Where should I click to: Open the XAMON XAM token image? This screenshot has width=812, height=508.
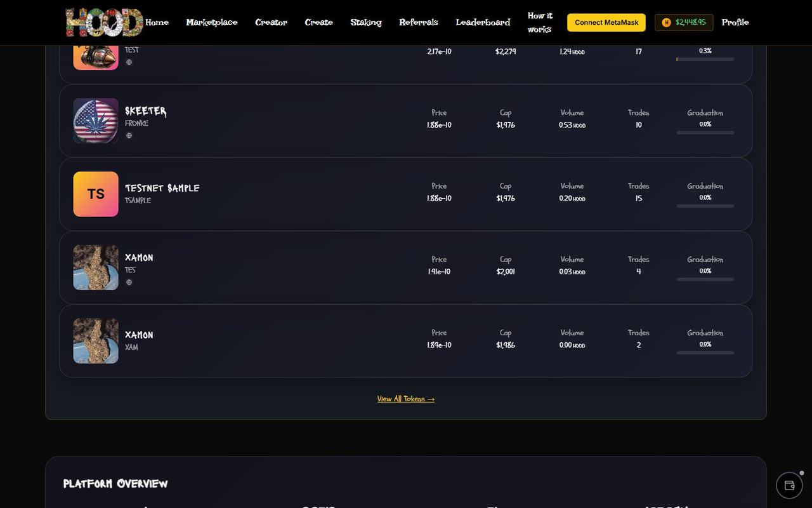coord(96,341)
